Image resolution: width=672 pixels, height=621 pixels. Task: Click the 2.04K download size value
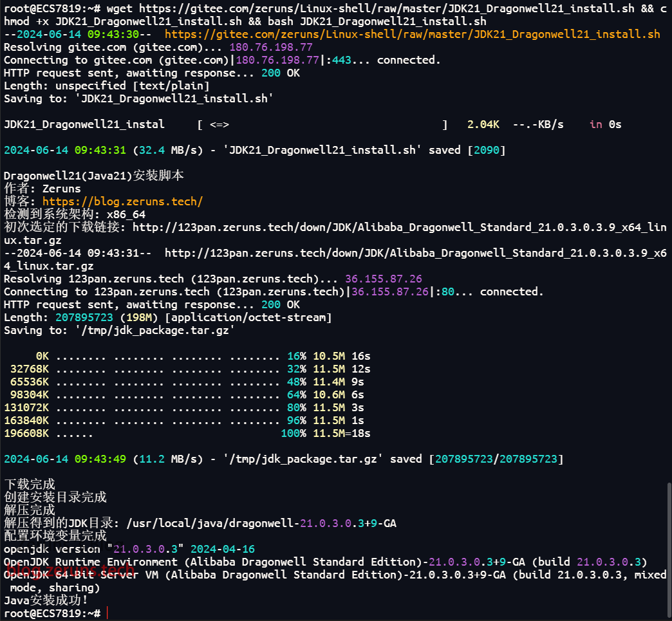[483, 124]
